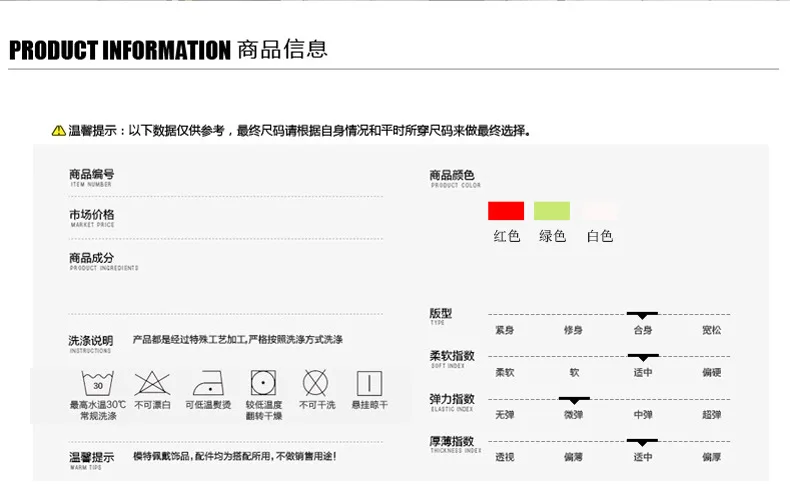Click the 白色 color label
Image resolution: width=790 pixels, height=493 pixels.
pos(600,236)
